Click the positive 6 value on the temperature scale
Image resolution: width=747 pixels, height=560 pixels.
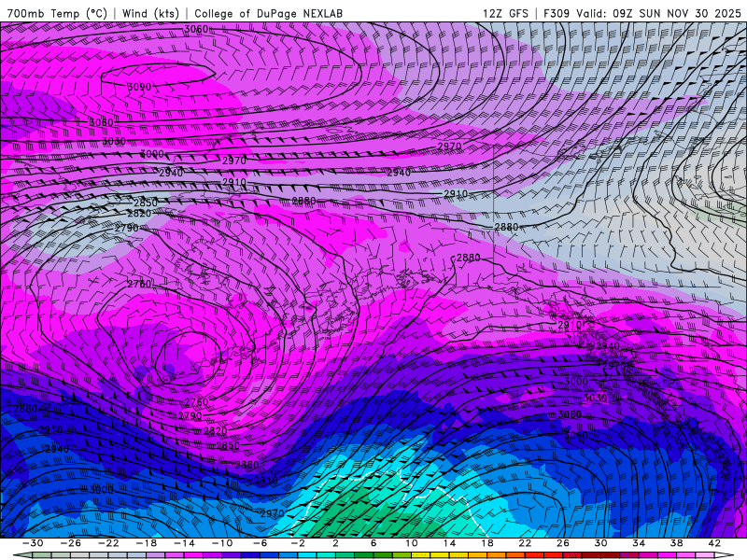click(373, 543)
